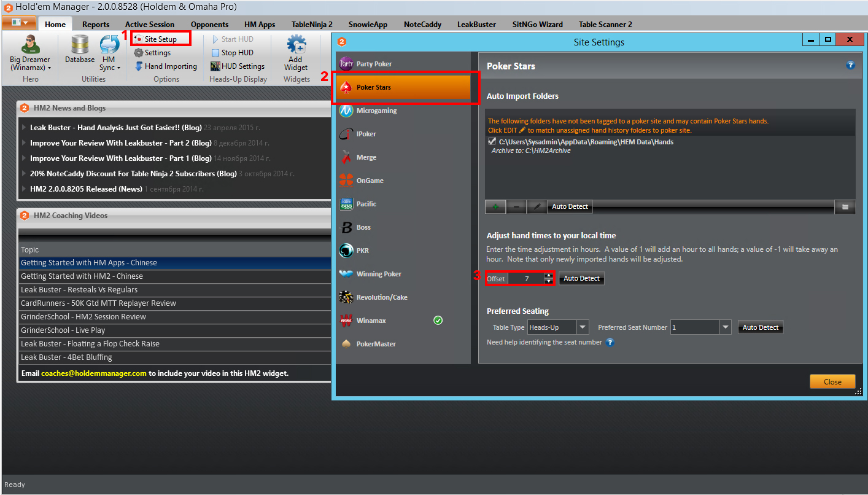Click Auto Detect for import folders
Screen dimensions: 868x495
(570, 207)
